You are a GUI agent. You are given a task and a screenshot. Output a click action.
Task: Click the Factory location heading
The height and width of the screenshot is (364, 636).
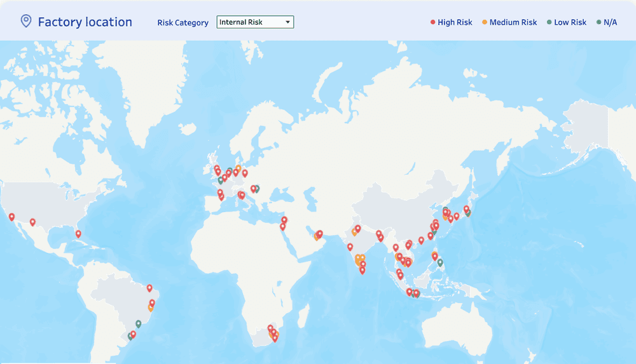[x=85, y=22]
